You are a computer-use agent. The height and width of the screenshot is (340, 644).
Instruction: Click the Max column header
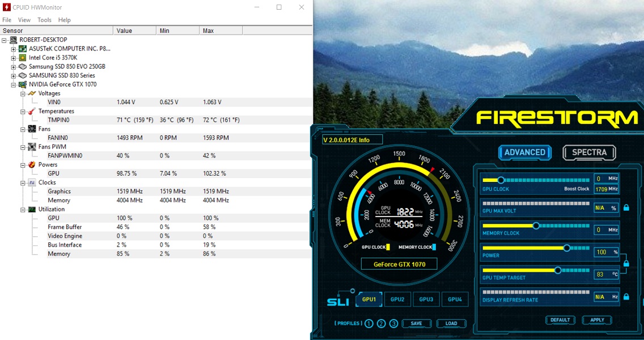pos(221,31)
